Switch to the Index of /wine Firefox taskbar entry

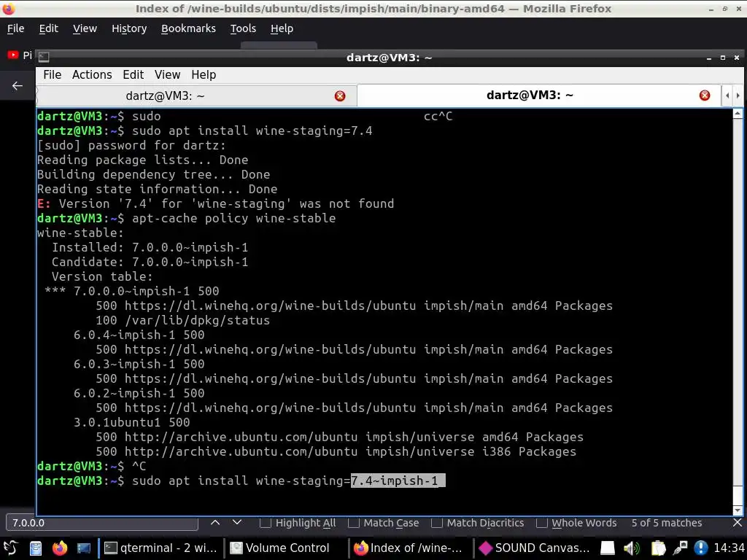409,548
